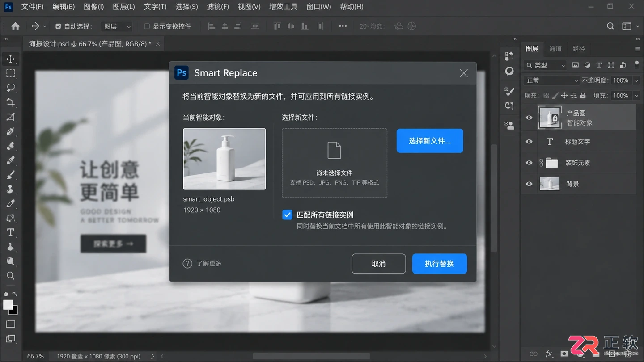
Task: Uncheck the 匹配所有链接实例 checkbox
Action: click(x=287, y=215)
